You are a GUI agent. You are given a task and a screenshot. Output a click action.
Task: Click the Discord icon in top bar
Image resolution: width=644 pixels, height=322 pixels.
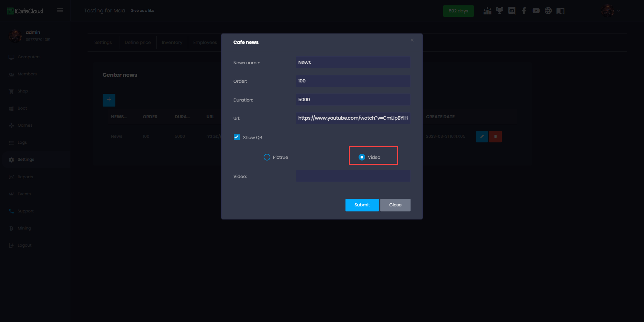point(512,11)
